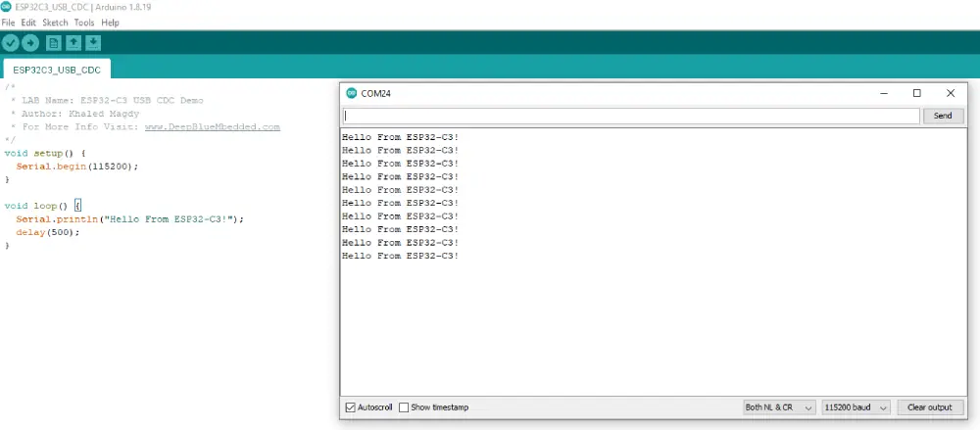Click the Verify sketch checkmark icon
Screen dimensions: 980x430
[11, 43]
